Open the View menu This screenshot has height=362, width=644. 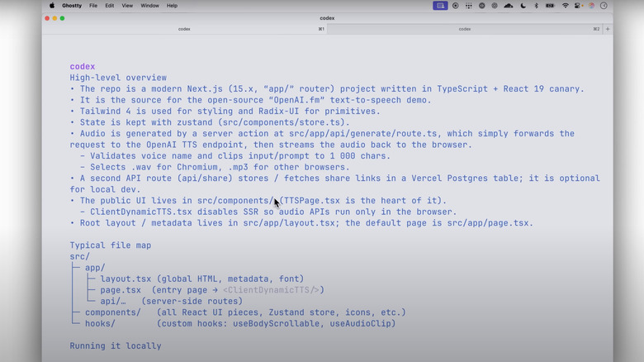tap(127, 6)
